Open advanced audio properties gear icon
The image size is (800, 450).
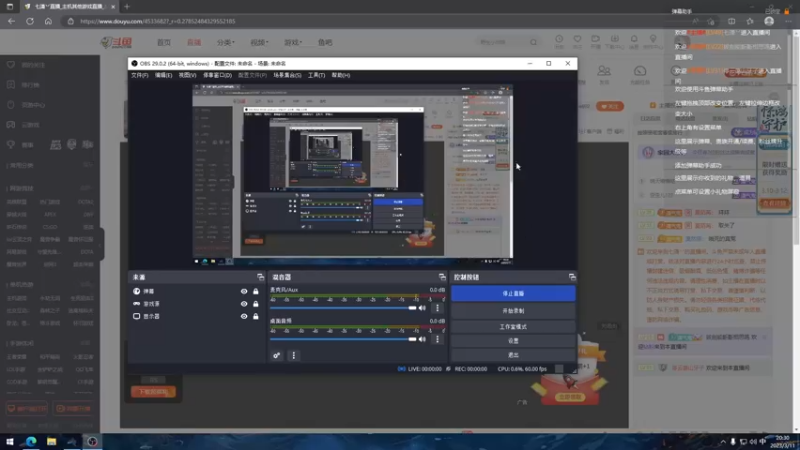click(277, 356)
